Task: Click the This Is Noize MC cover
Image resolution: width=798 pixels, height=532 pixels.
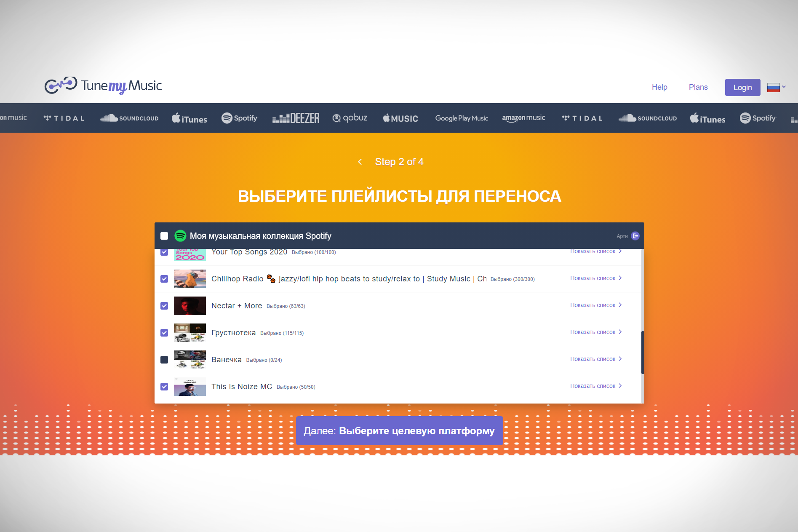Action: (x=190, y=387)
